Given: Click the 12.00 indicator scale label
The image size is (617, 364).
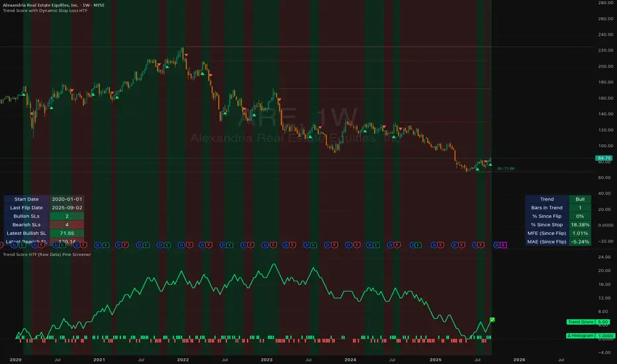Looking at the screenshot, I should 604,298.
